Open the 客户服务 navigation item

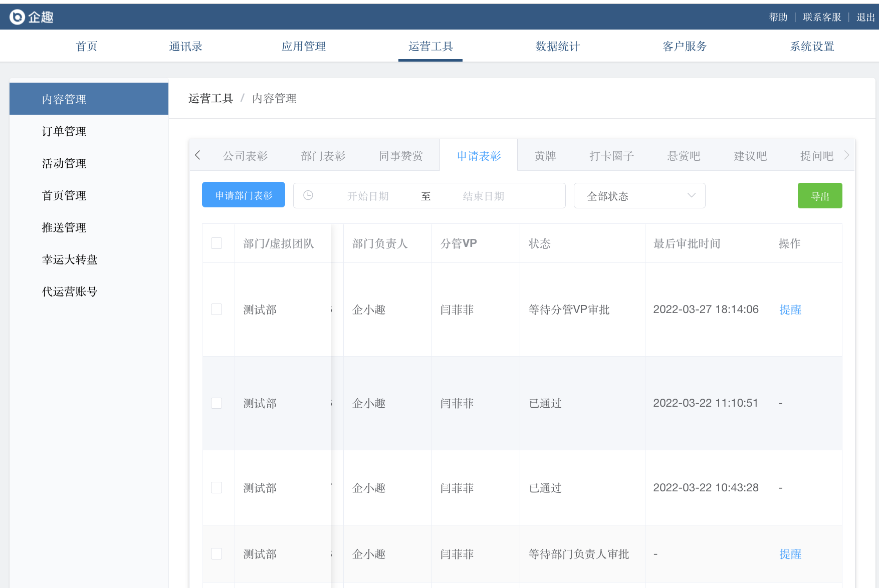click(685, 46)
